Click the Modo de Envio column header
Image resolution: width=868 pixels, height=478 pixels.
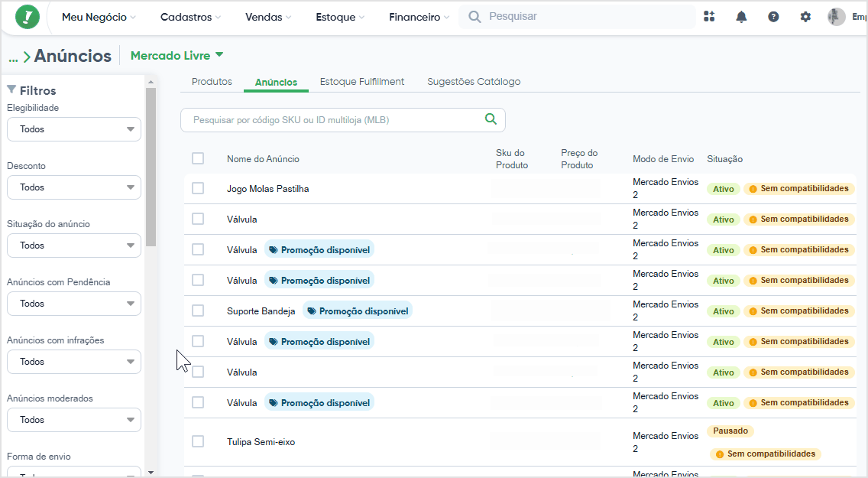click(x=663, y=159)
